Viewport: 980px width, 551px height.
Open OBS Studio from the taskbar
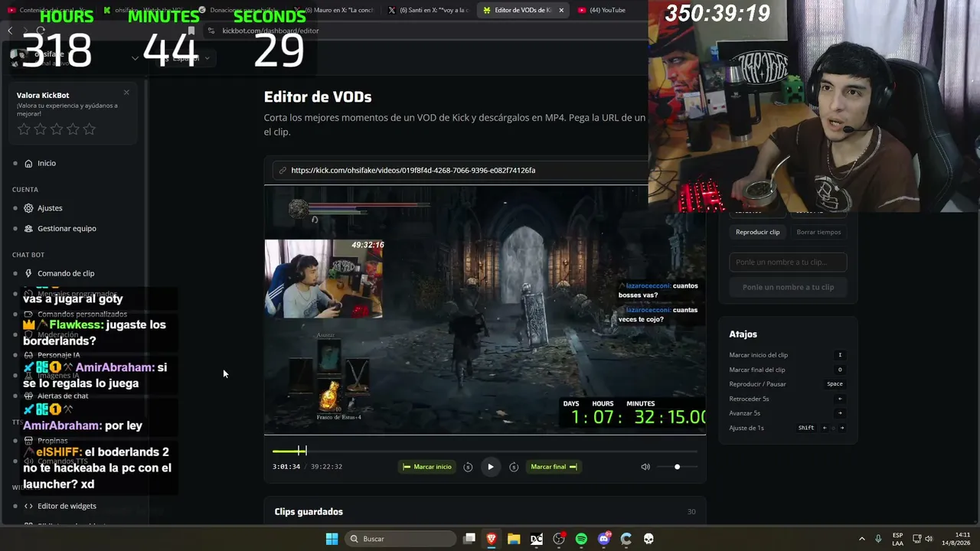pyautogui.click(x=559, y=539)
